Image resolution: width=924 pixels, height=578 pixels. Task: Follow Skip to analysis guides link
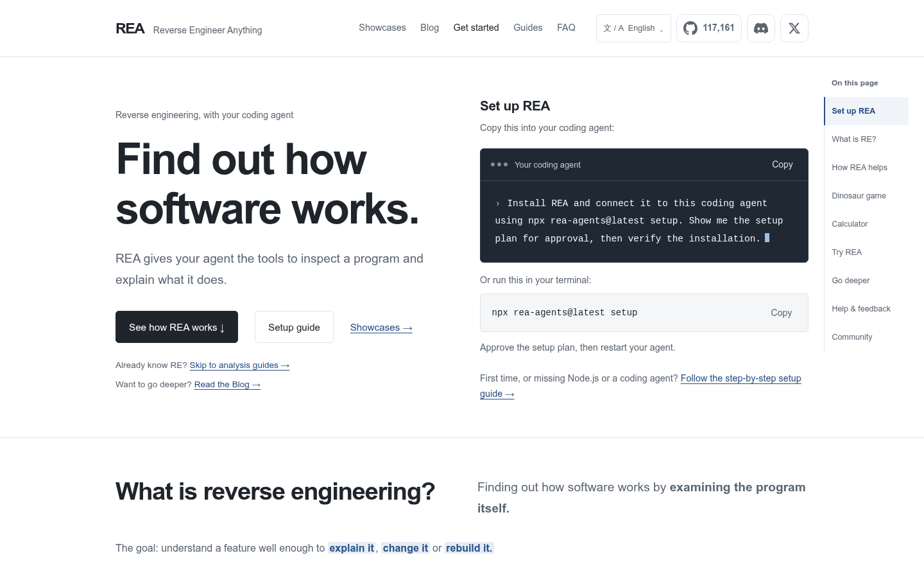pos(239,365)
